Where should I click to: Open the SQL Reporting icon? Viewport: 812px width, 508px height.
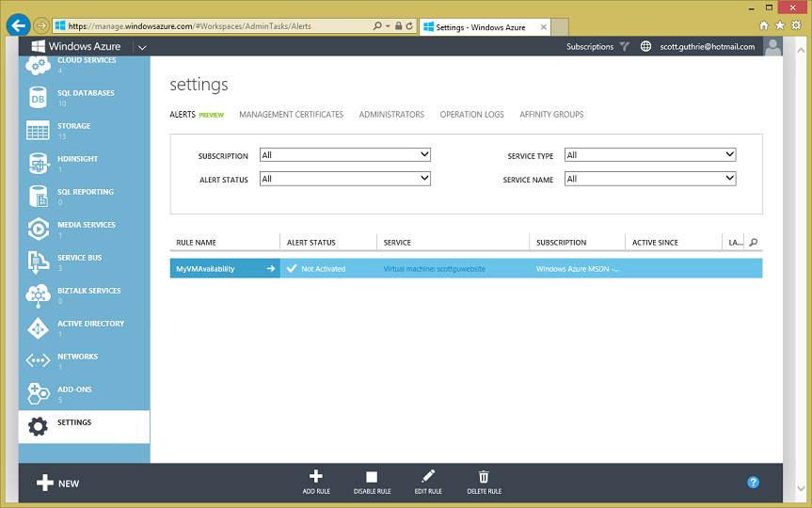pos(39,197)
